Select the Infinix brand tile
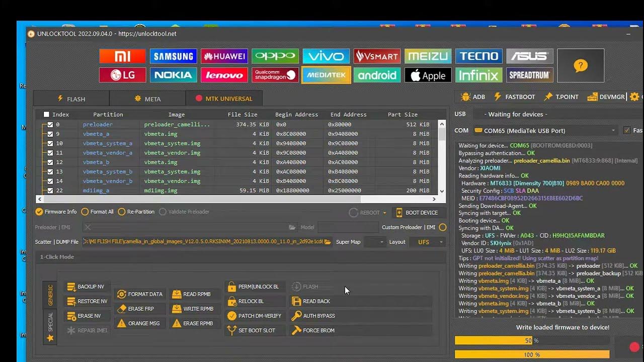 [478, 75]
